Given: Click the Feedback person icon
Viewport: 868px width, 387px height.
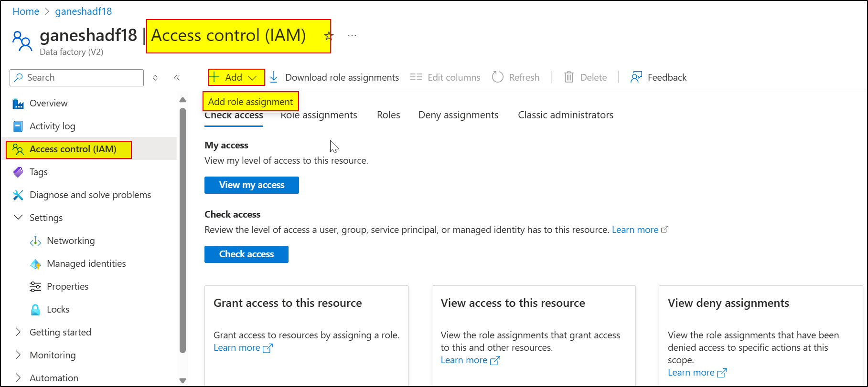Looking at the screenshot, I should click(636, 77).
